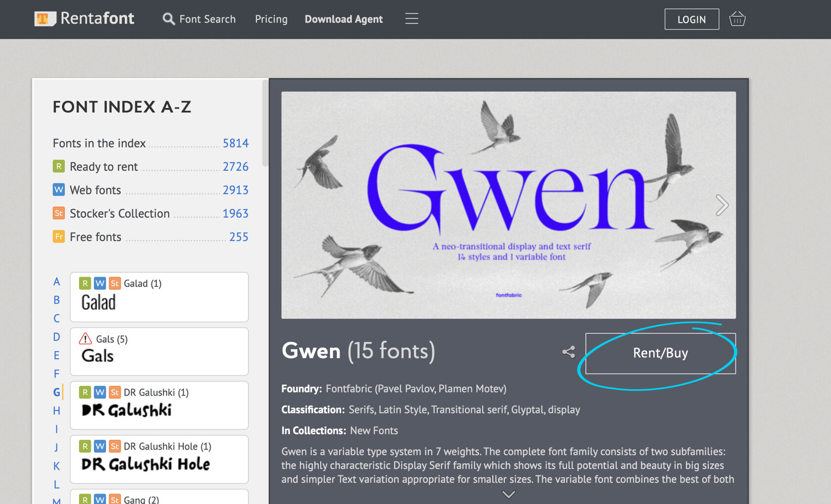
Task: Open the Ready to rent 2726 link
Action: click(x=235, y=166)
